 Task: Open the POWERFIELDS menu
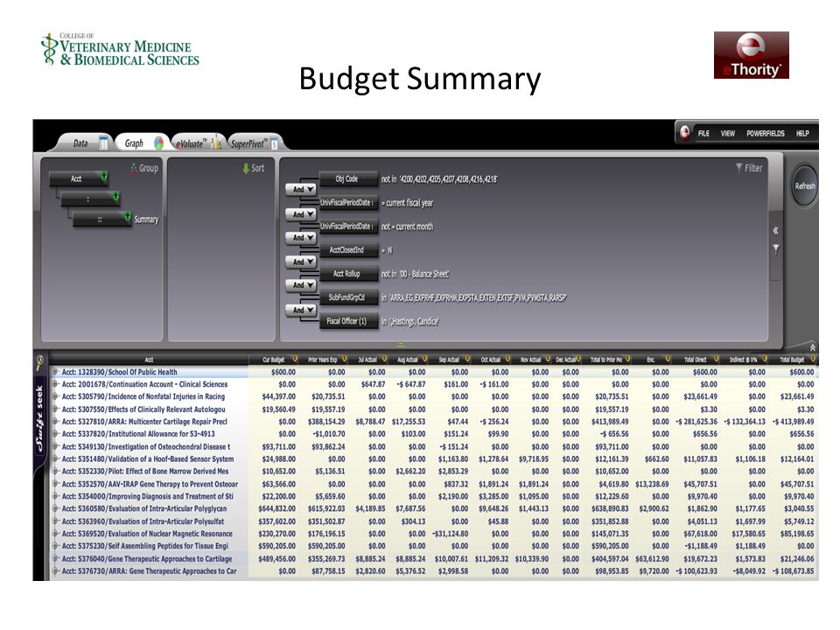(x=765, y=133)
